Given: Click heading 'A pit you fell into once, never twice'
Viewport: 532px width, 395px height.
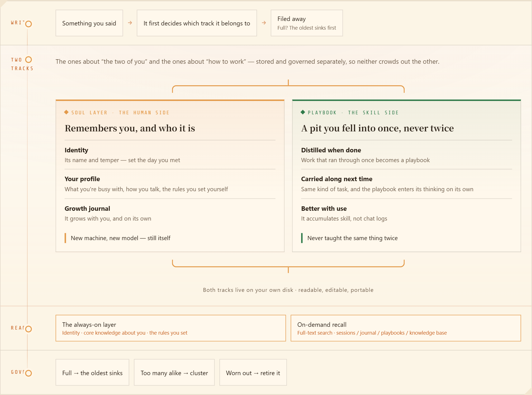Looking at the screenshot, I should tap(377, 128).
